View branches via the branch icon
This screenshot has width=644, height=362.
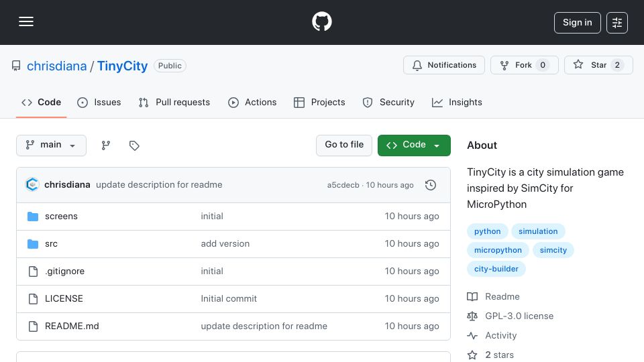(x=106, y=145)
